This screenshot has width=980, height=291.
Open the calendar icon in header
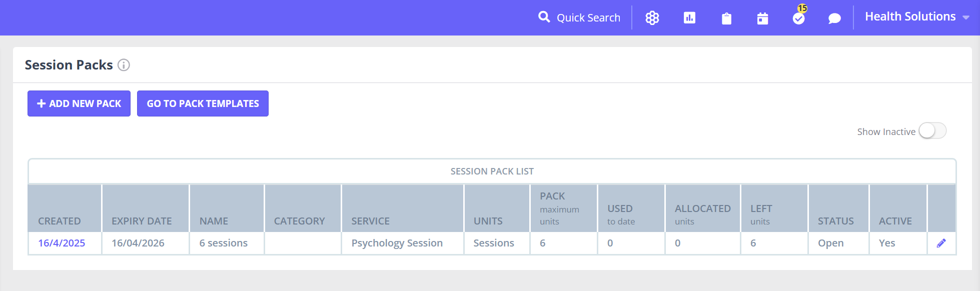tap(762, 18)
